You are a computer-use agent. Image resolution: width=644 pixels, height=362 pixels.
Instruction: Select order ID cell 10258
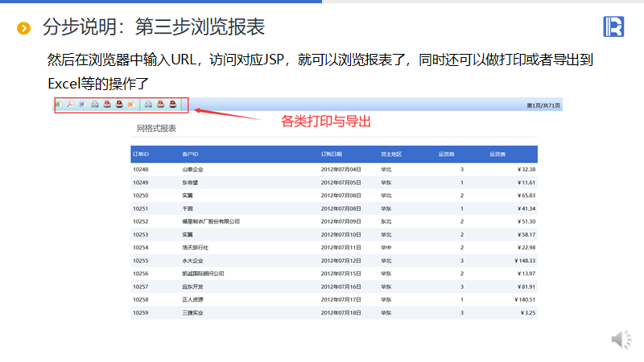140,299
